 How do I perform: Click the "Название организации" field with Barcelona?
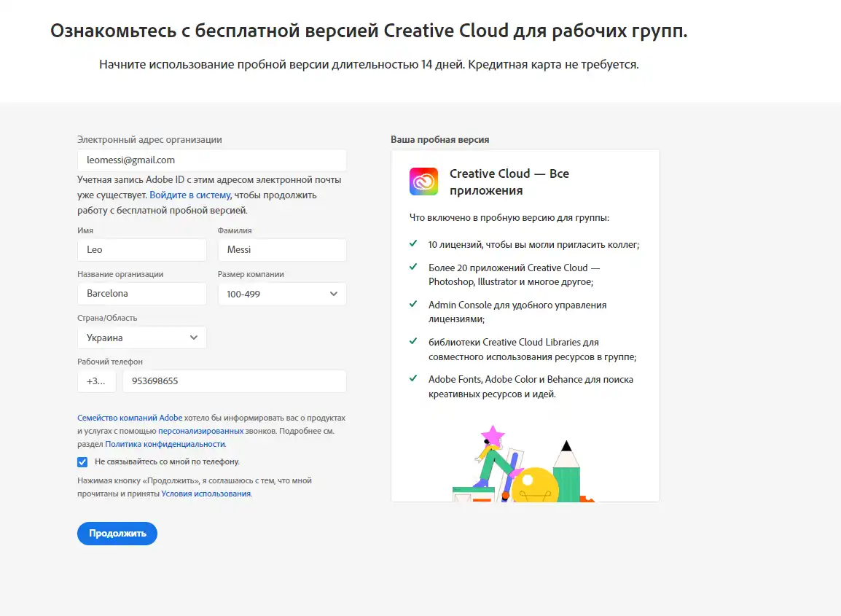tap(142, 294)
